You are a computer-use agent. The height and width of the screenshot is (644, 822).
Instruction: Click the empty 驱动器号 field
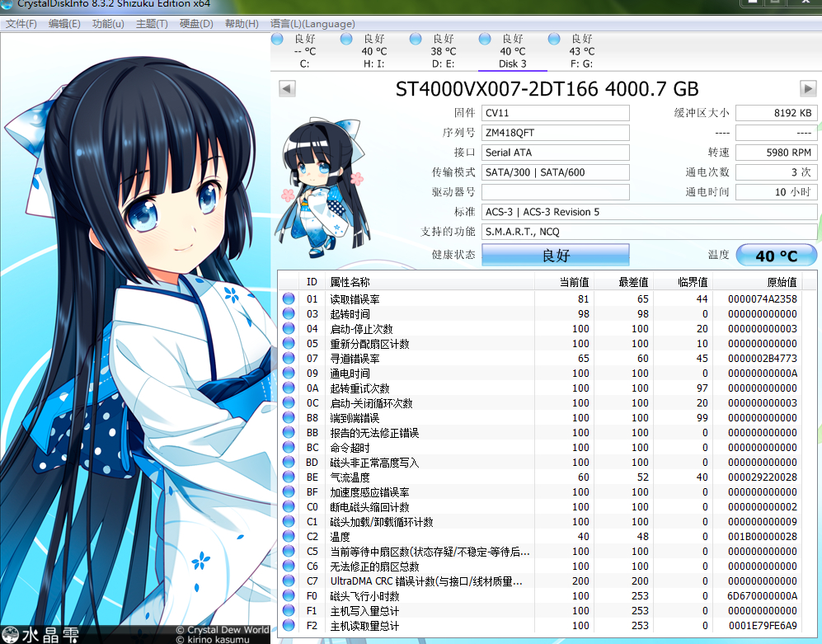556,192
